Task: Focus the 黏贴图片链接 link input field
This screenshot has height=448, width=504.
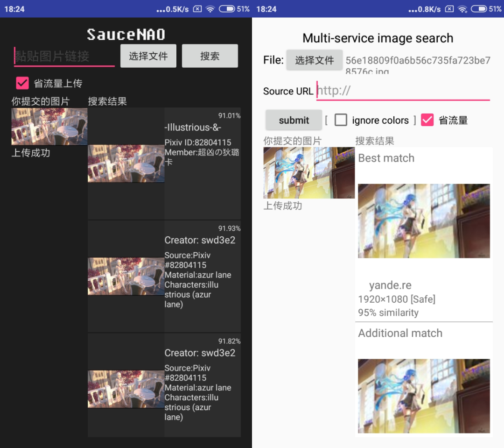Action: (64, 57)
